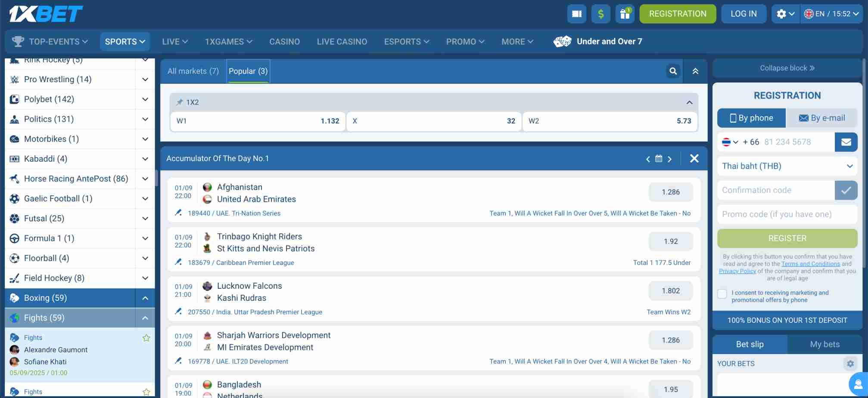This screenshot has height=398, width=868.
Task: Click the Futsal sport icon
Action: [x=14, y=219]
